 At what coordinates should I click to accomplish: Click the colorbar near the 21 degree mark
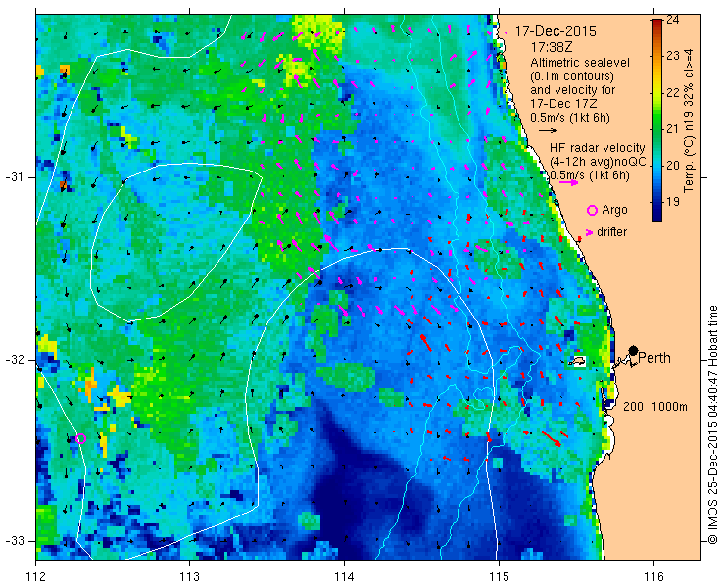pyautogui.click(x=656, y=129)
